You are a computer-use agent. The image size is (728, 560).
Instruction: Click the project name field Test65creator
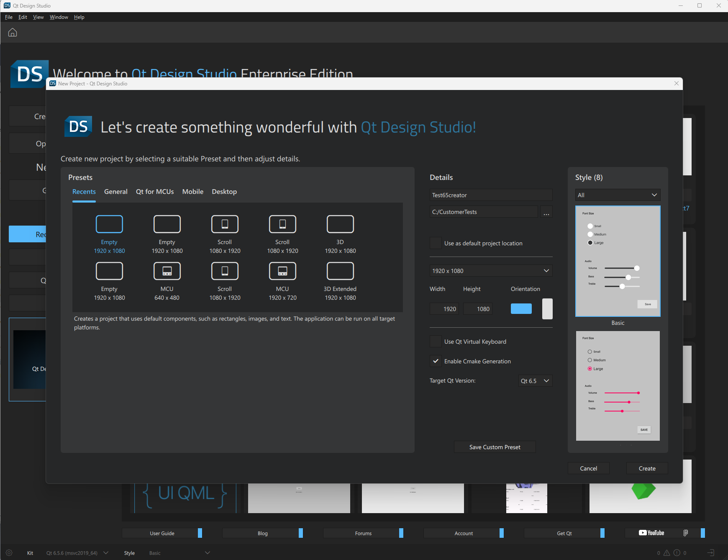click(x=491, y=195)
